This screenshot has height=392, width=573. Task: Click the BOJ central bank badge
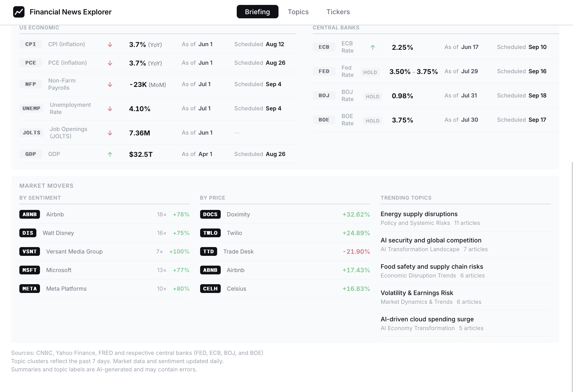point(324,95)
